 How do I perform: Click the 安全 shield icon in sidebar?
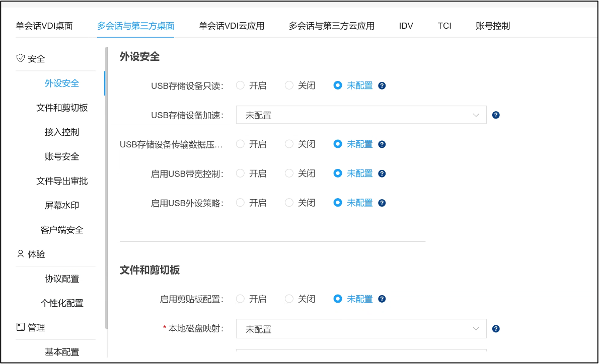click(21, 58)
